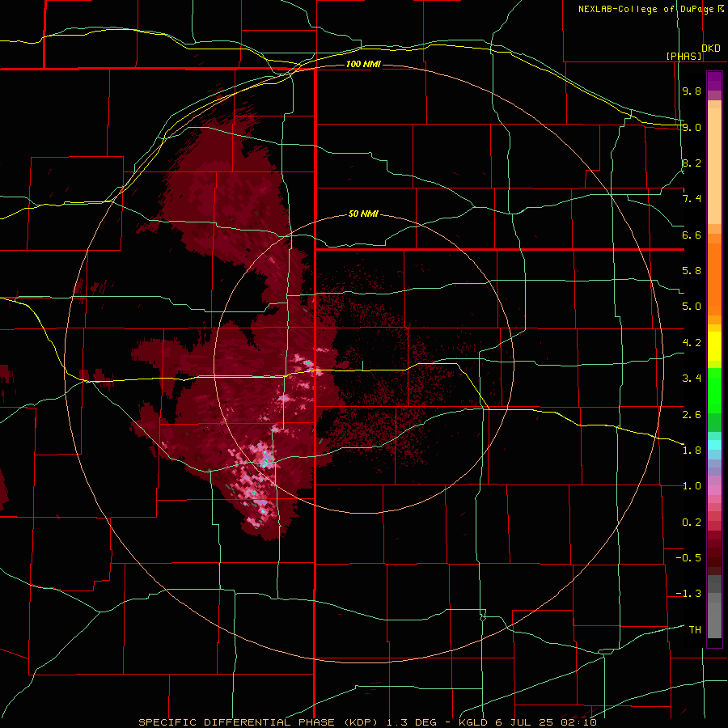This screenshot has width=728, height=728.
Task: Click the 100 NMI range ring label
Action: coord(363,64)
